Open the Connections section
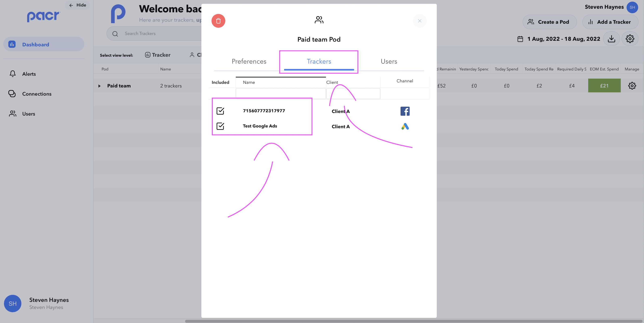The image size is (644, 323). coord(37,94)
